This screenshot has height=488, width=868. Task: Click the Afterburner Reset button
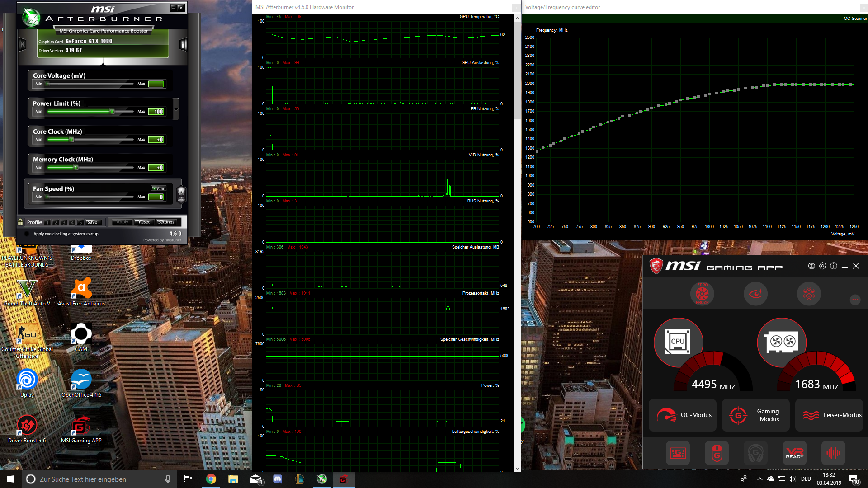[x=144, y=222]
